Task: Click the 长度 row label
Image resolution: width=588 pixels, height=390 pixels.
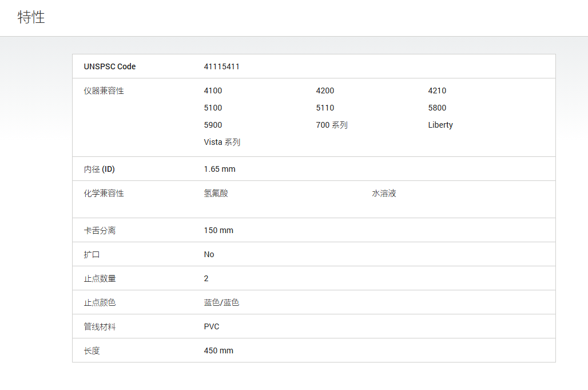Action: 92,350
